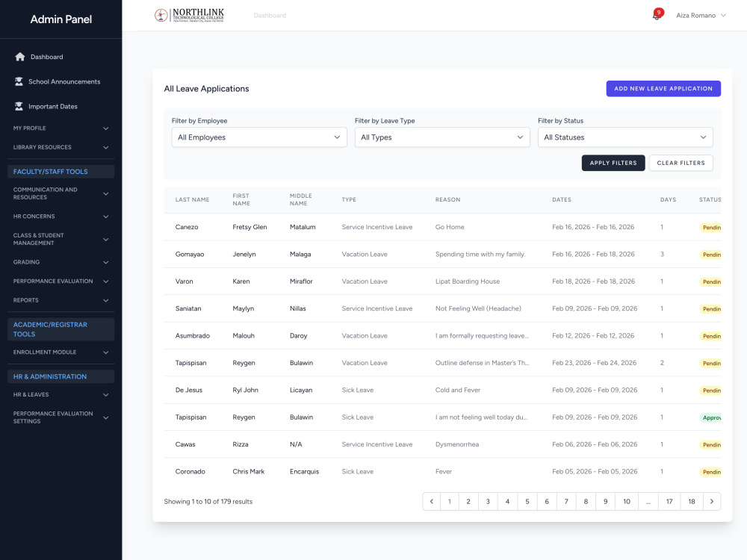Expand Communication and Resources section
This screenshot has width=747, height=560.
click(x=61, y=193)
